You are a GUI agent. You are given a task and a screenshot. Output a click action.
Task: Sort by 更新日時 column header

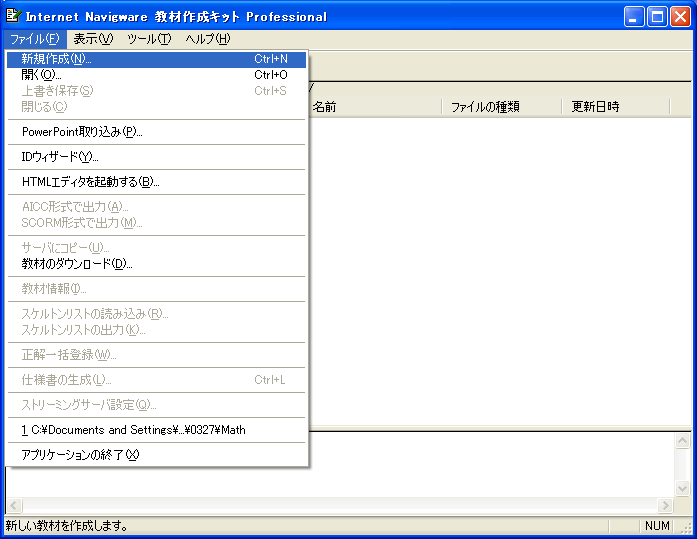tap(616, 107)
